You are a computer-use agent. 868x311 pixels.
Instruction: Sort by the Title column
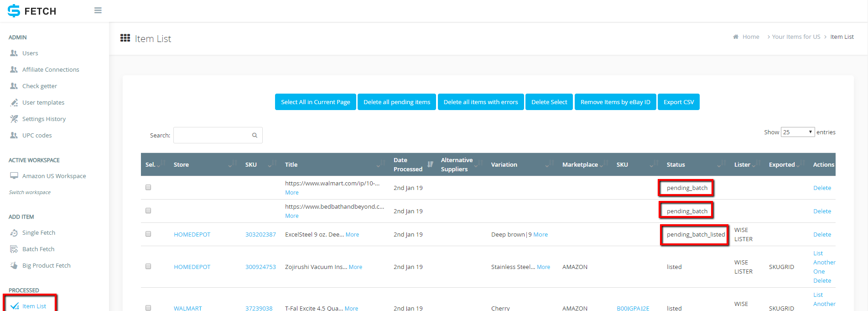pos(335,164)
